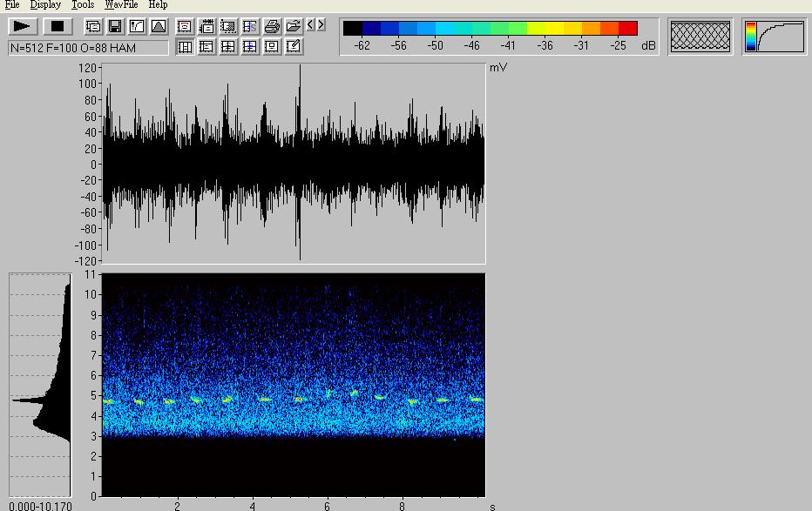Screen dimensions: 812x511
Task: Click the crosshatch pattern window button
Action: [700, 37]
